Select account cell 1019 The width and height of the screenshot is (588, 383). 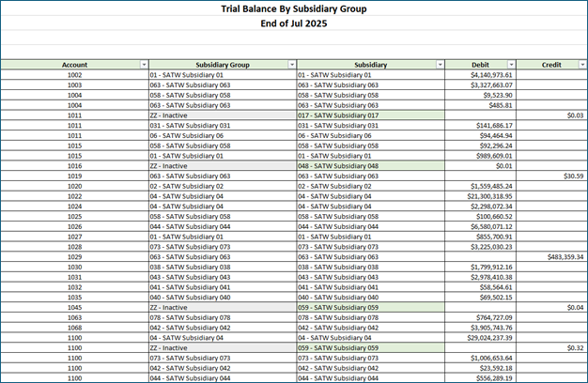click(x=74, y=176)
